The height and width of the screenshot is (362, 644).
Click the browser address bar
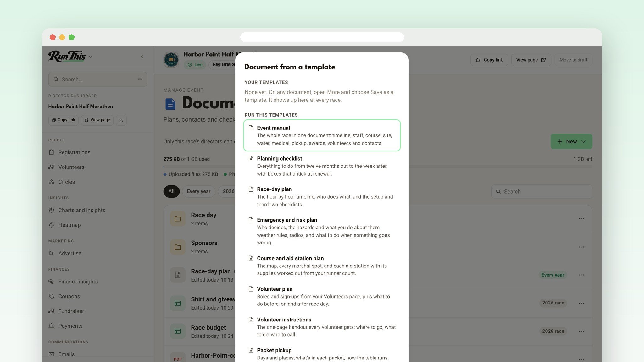click(322, 37)
